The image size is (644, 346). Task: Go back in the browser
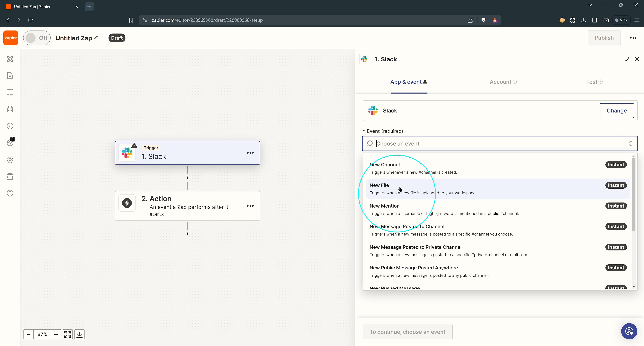[8, 20]
